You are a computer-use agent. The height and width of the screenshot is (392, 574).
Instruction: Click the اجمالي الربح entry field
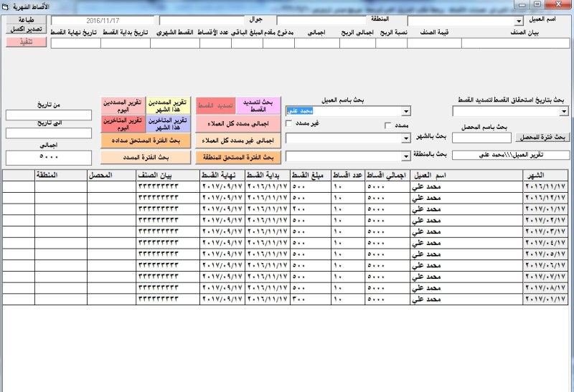(357, 43)
